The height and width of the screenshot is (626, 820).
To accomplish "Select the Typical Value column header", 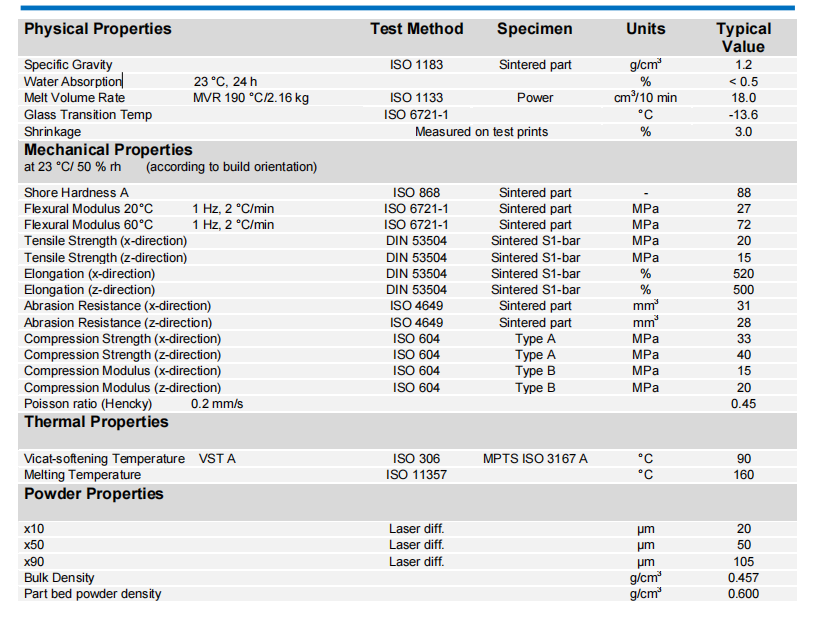I will point(743,38).
